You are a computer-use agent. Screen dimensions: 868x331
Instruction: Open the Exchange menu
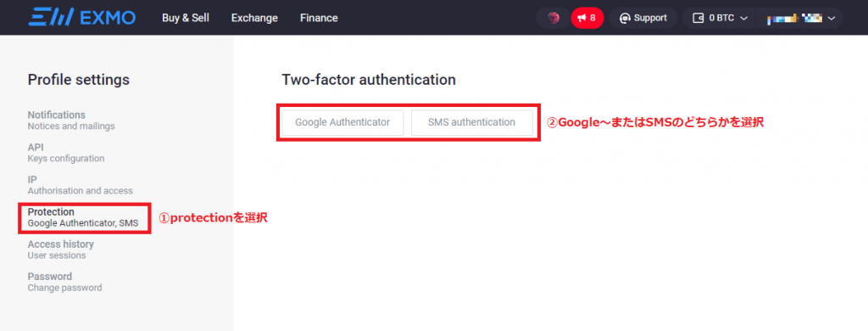254,18
